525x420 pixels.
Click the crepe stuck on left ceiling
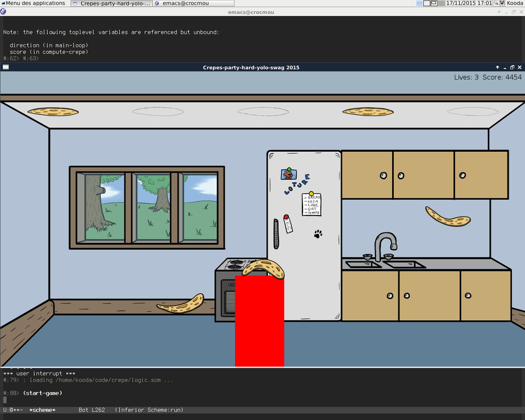point(53,112)
